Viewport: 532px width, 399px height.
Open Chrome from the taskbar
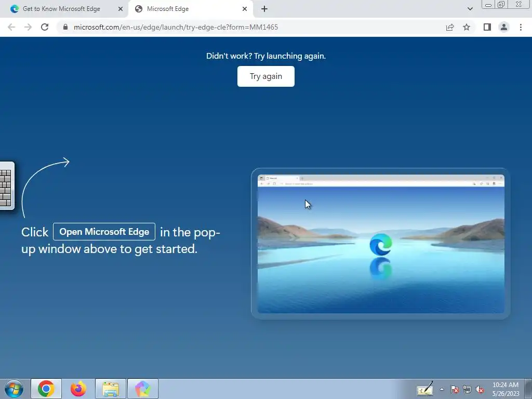(46, 389)
